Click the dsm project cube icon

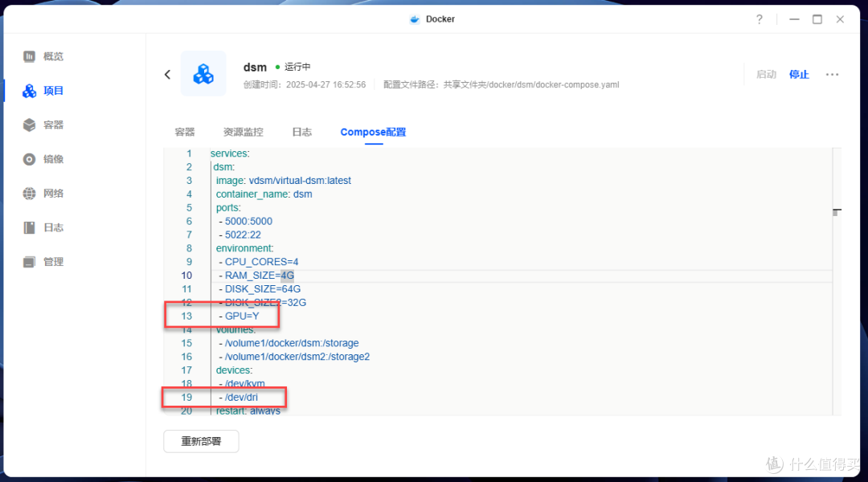click(x=203, y=74)
